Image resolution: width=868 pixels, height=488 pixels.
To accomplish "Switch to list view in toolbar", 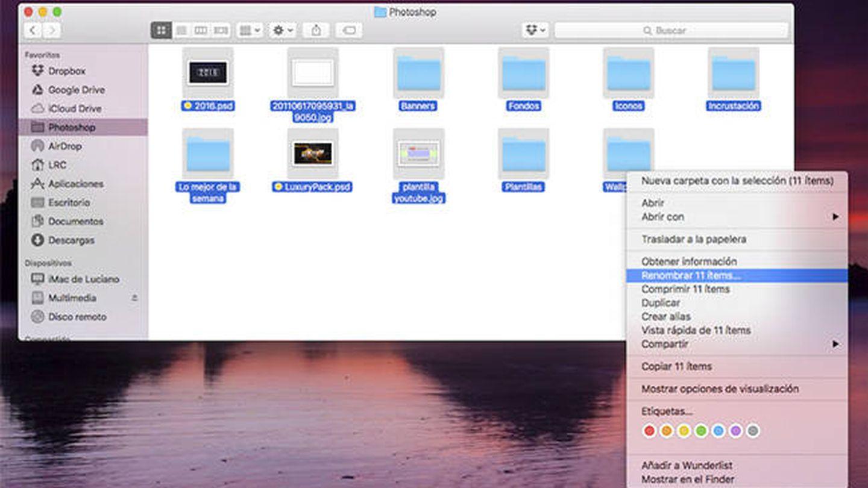I will click(181, 30).
